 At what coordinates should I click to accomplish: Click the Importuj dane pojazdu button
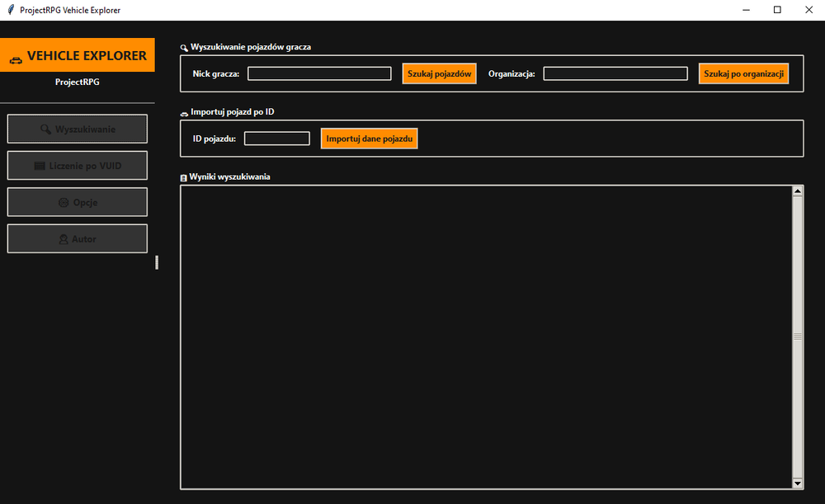(x=370, y=139)
